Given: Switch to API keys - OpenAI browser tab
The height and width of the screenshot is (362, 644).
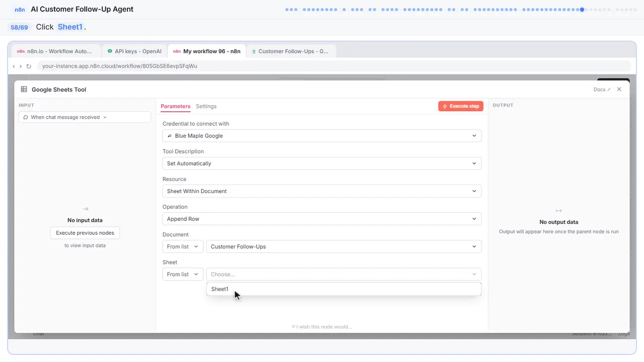Looking at the screenshot, I should click(134, 51).
